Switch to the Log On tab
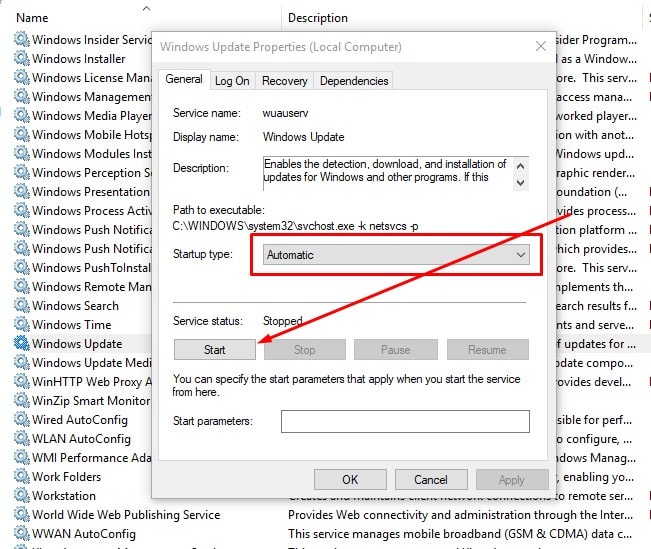 point(232,81)
